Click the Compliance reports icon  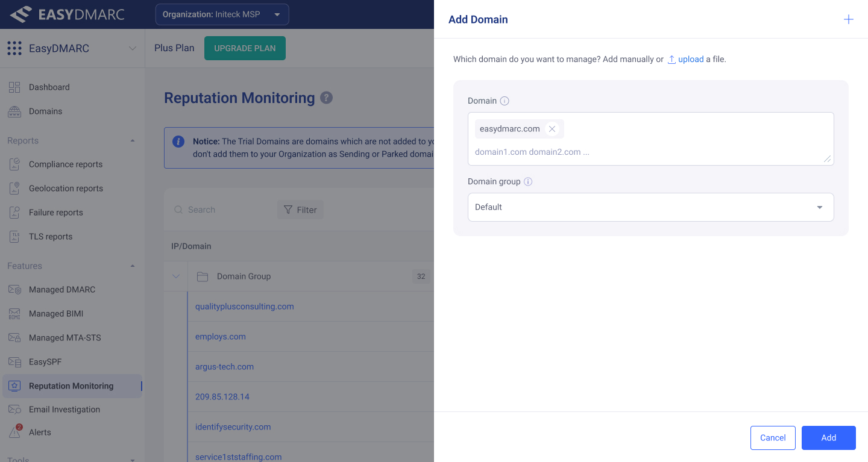[14, 164]
